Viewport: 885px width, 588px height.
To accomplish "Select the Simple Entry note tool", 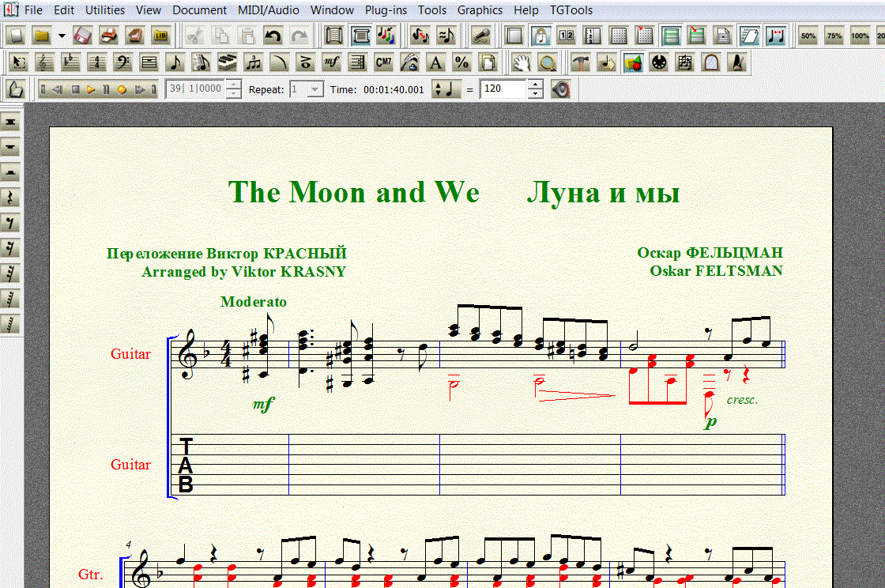I will click(x=175, y=62).
